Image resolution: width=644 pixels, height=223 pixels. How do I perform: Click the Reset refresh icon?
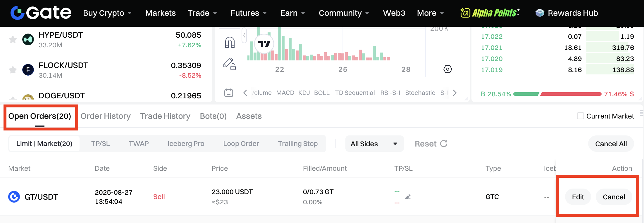click(x=444, y=144)
